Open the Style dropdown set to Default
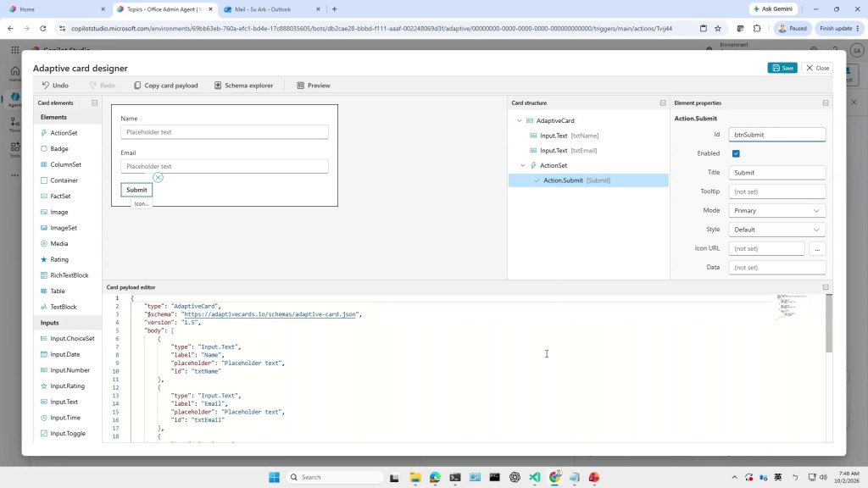The height and width of the screenshot is (488, 868). click(776, 230)
